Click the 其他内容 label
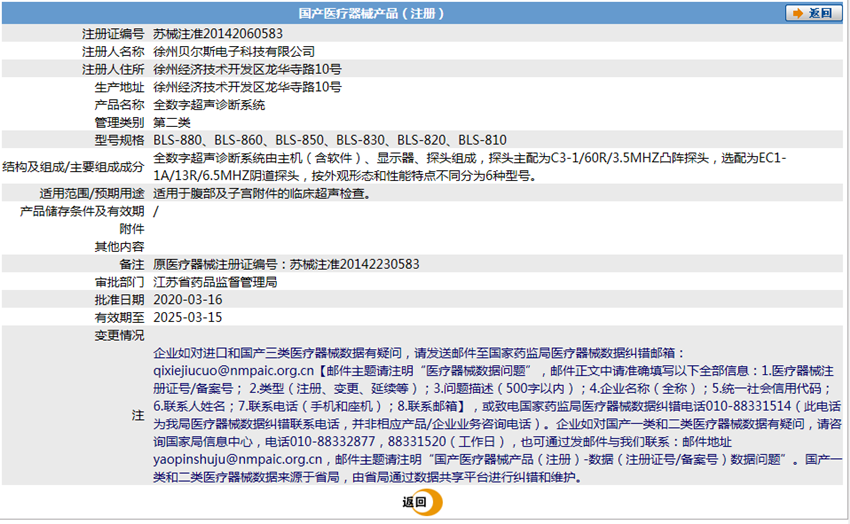850x524 pixels. (119, 247)
